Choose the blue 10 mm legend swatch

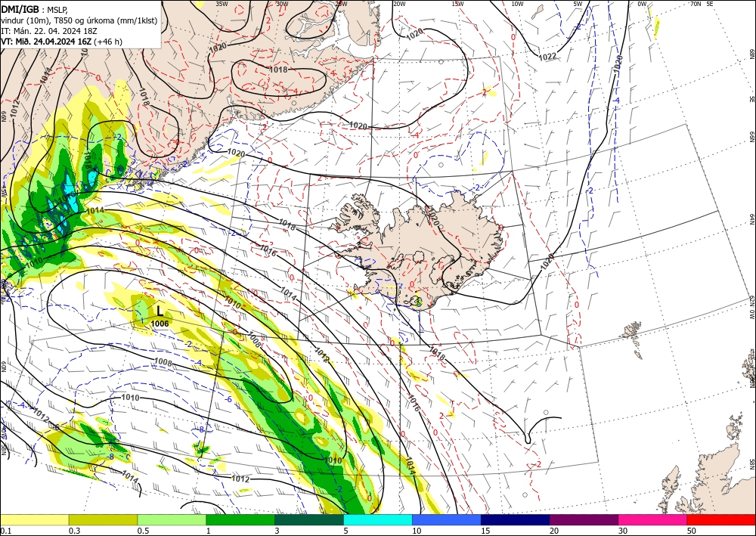pyautogui.click(x=447, y=519)
